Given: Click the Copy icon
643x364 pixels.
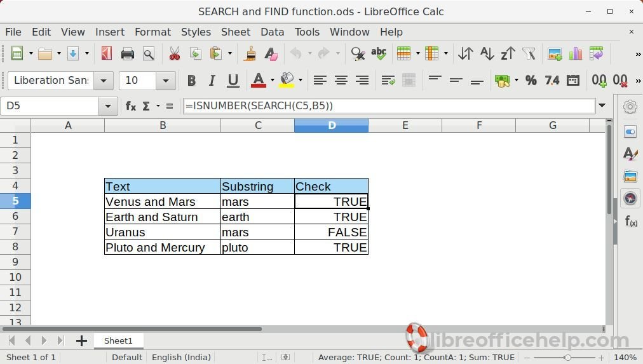Looking at the screenshot, I should pyautogui.click(x=196, y=54).
